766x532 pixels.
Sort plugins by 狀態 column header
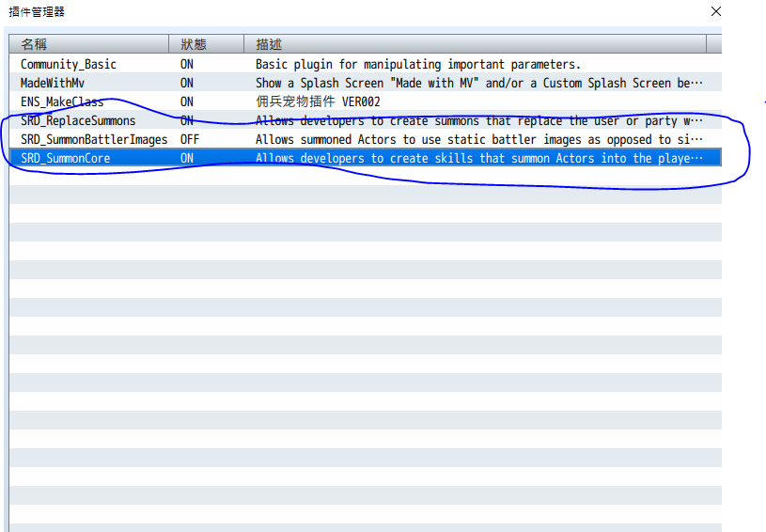point(206,44)
